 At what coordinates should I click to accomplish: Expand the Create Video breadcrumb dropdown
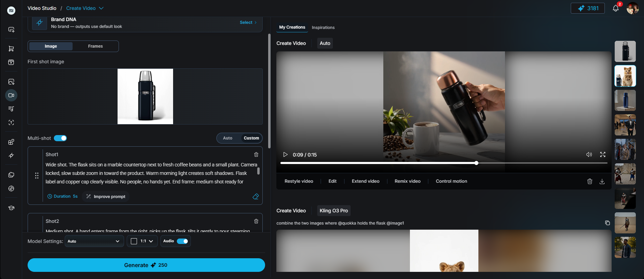pyautogui.click(x=85, y=8)
